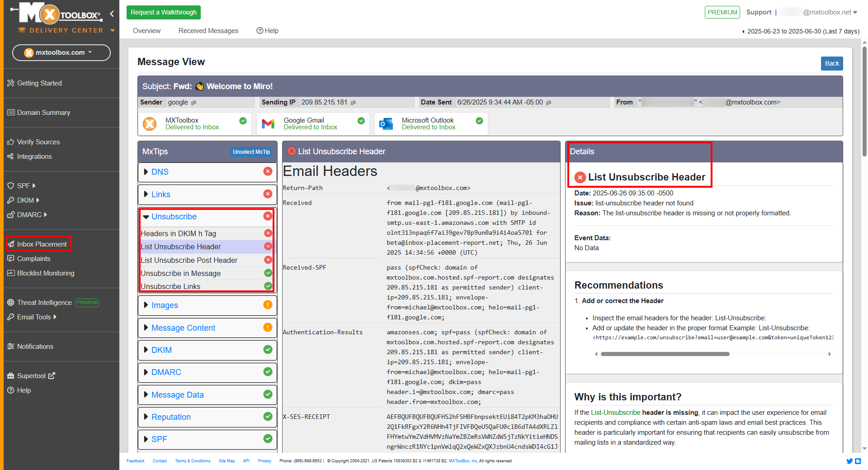This screenshot has width=868, height=470.
Task: Open the Help question mark item
Action: [267, 31]
